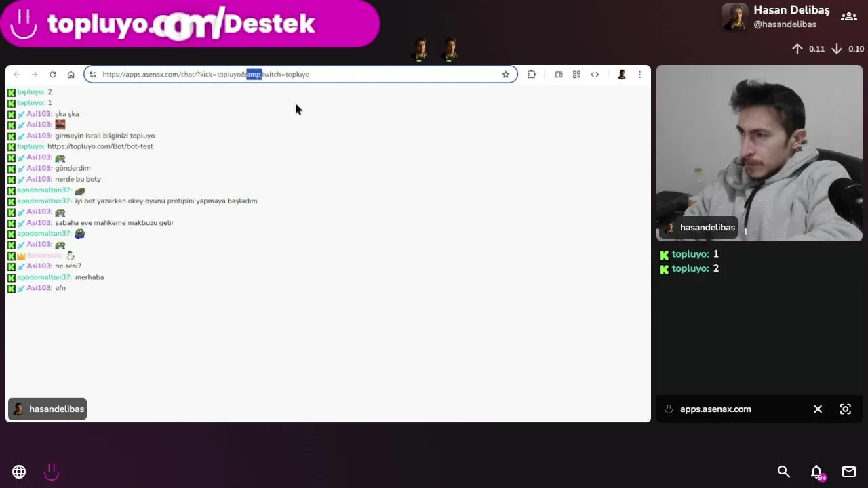The width and height of the screenshot is (868, 488).
Task: Click the code brackets extension icon
Action: click(595, 75)
